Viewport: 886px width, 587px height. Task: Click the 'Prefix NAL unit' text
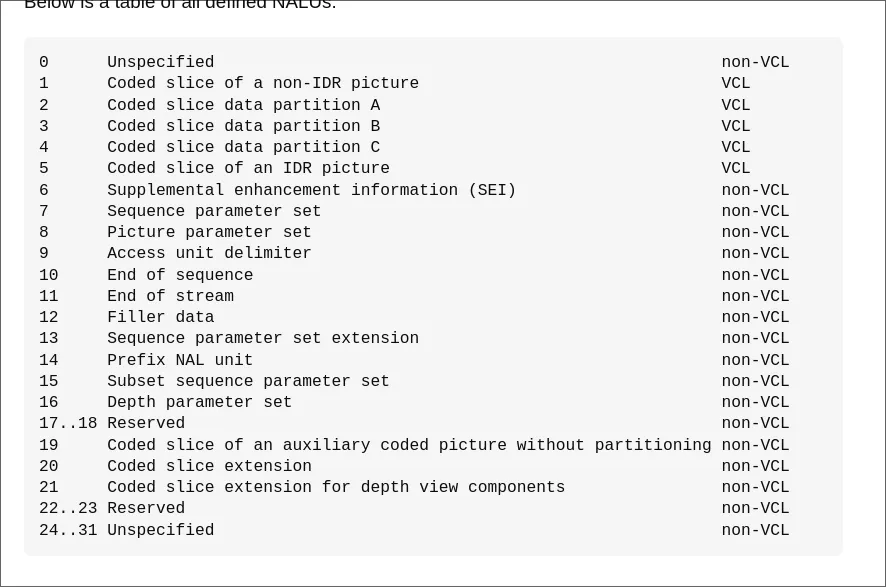[180, 360]
